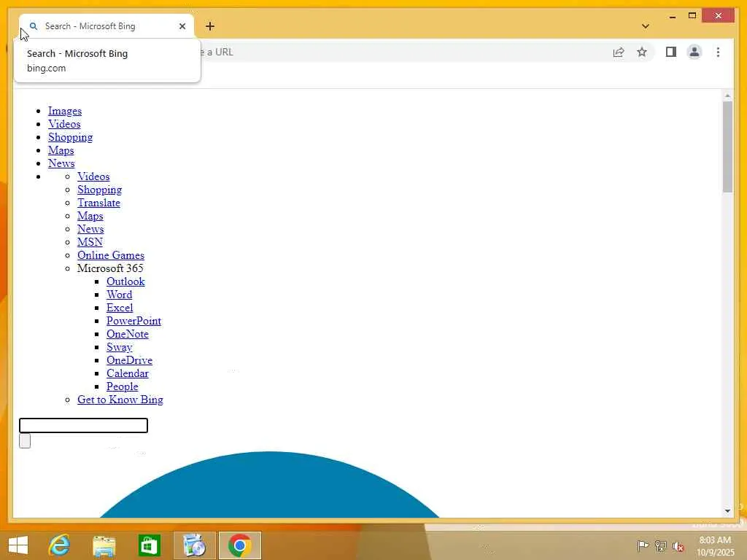Screen dimensions: 747x560
Task: Open the Chrome three-dot menu
Action: 718,52
